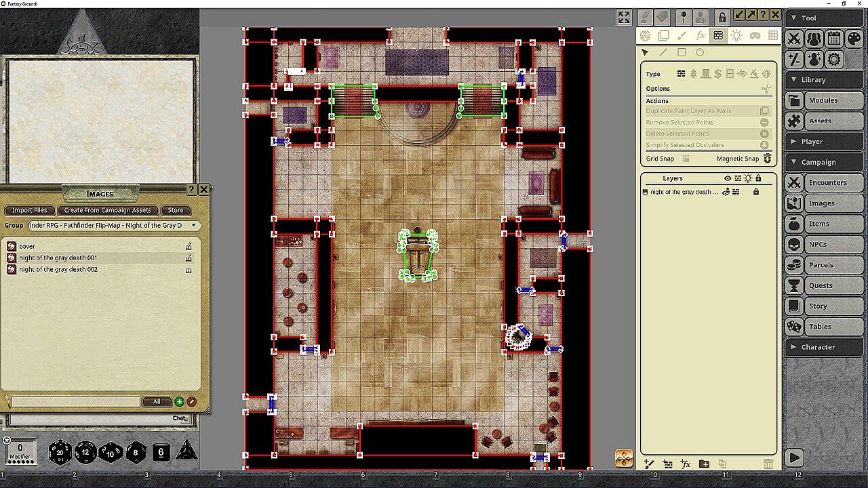Expand the Character sidebar section
This screenshot has width=868, height=488.
(825, 347)
